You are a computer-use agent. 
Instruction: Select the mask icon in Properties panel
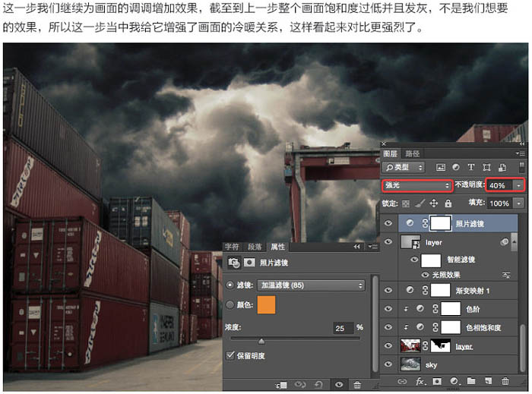[x=249, y=263]
